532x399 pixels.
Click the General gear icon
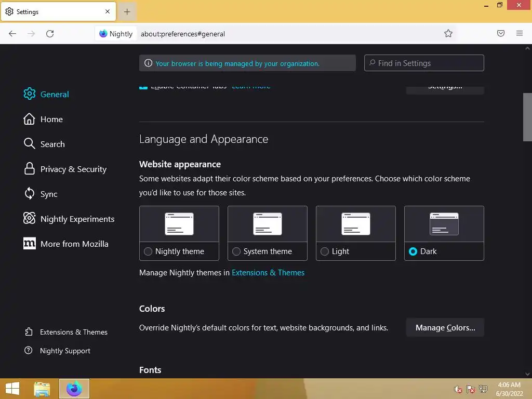30,94
